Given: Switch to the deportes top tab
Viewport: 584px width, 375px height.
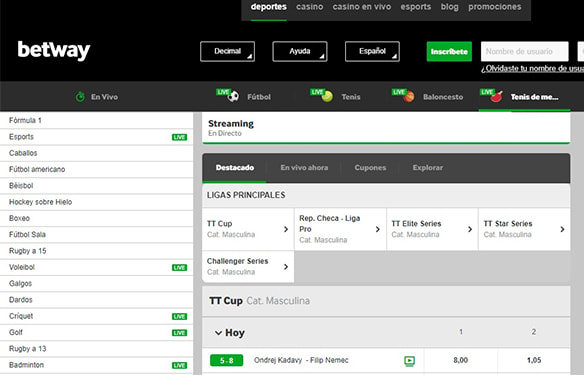Looking at the screenshot, I should 269,7.
